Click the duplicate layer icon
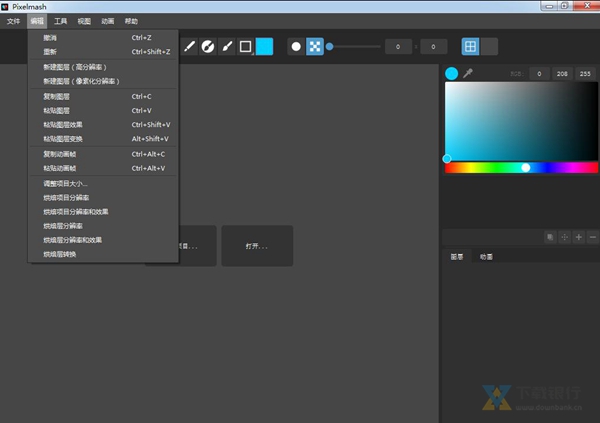600x423 pixels. pyautogui.click(x=550, y=237)
